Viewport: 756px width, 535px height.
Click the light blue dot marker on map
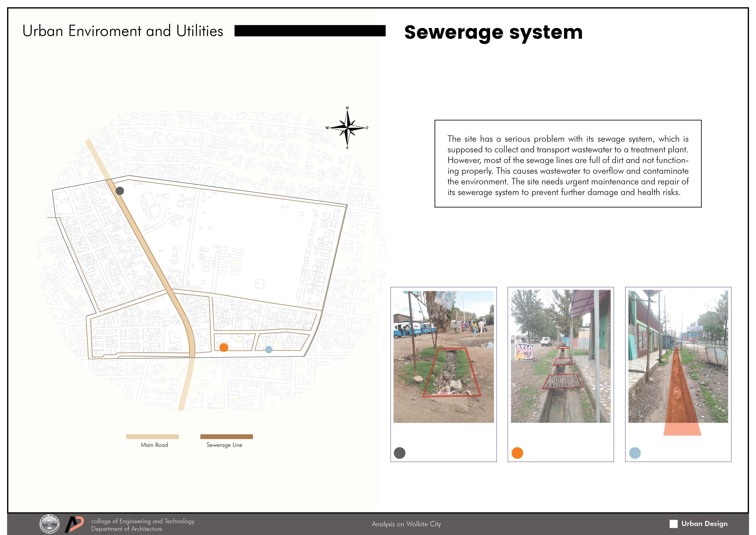pyautogui.click(x=269, y=350)
